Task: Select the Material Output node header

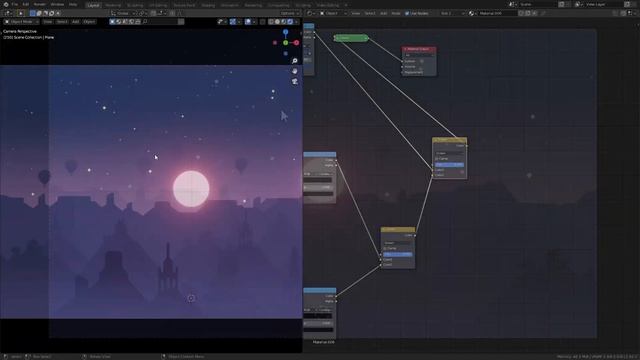Action: pyautogui.click(x=419, y=49)
